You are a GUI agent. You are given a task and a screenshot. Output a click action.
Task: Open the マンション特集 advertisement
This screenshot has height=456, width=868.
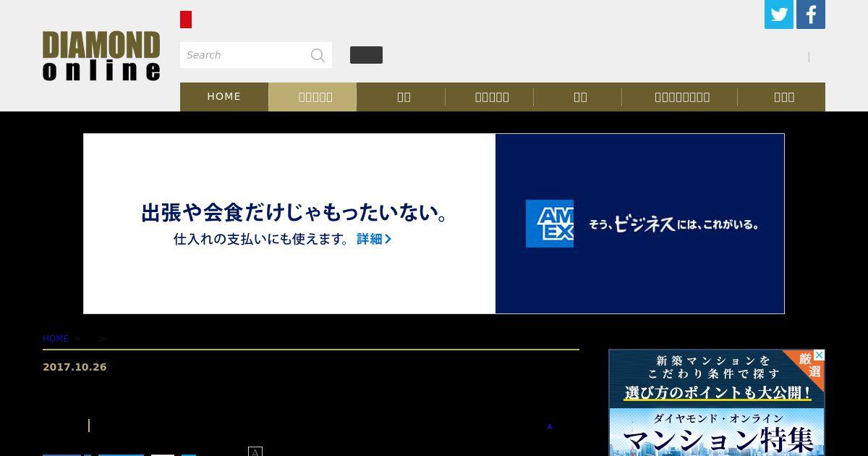(717, 402)
